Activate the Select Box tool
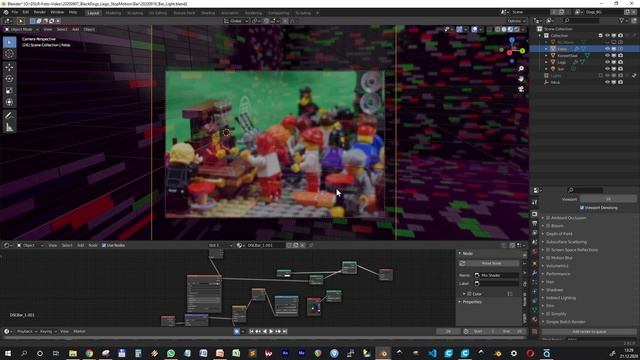Image resolution: width=640 pixels, height=360 pixels. pyautogui.click(x=9, y=42)
